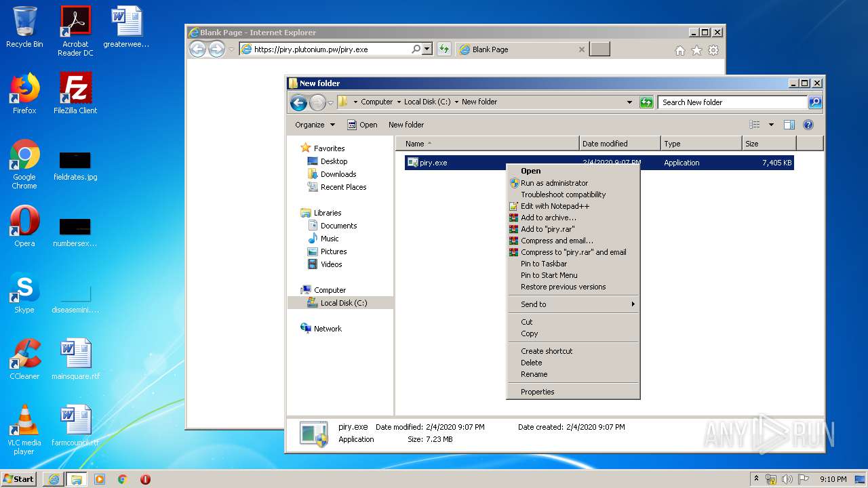Show hidden system tray icons
This screenshot has width=868, height=488.
(756, 479)
